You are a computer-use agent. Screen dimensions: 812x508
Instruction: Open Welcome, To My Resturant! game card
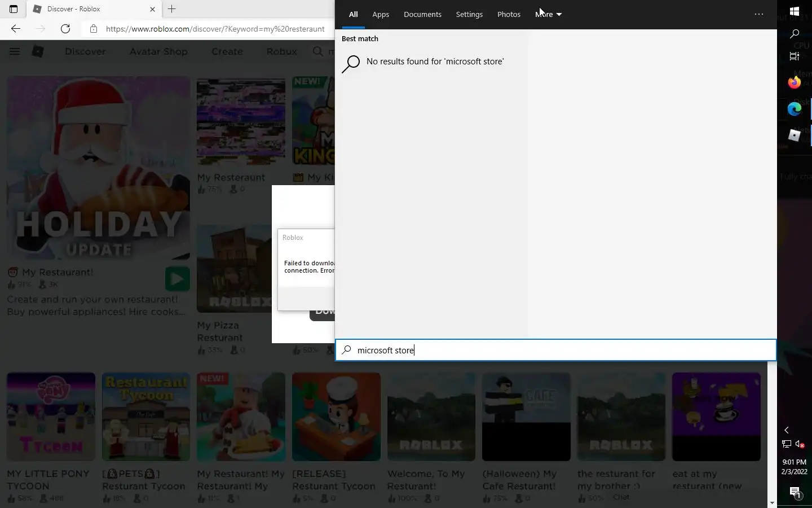click(431, 437)
